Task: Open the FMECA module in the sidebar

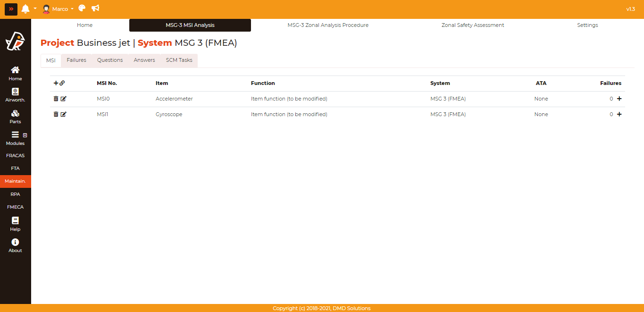Action: pos(15,207)
